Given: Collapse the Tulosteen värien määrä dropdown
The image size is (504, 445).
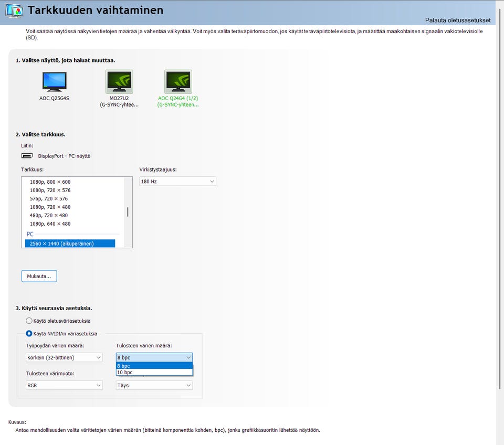Looking at the screenshot, I should pos(154,357).
